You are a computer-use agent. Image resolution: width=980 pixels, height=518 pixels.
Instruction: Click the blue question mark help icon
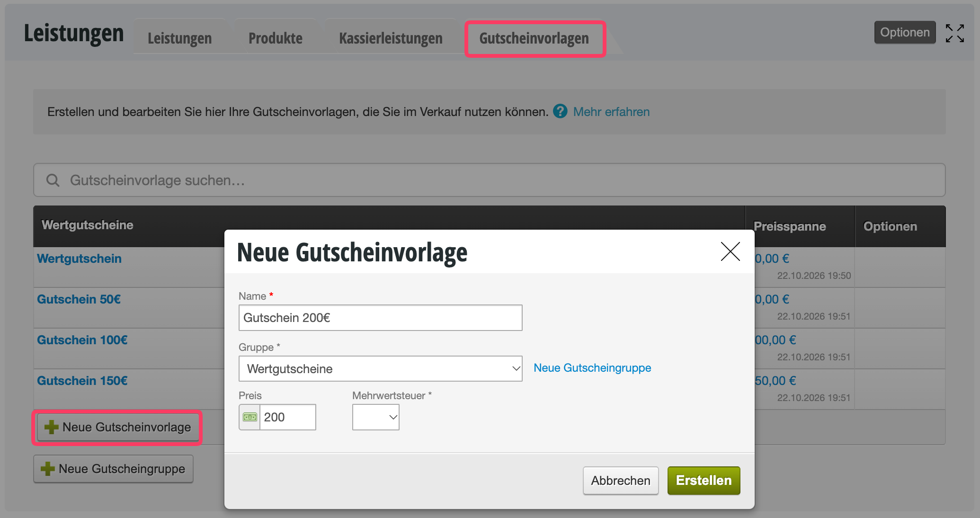(560, 111)
